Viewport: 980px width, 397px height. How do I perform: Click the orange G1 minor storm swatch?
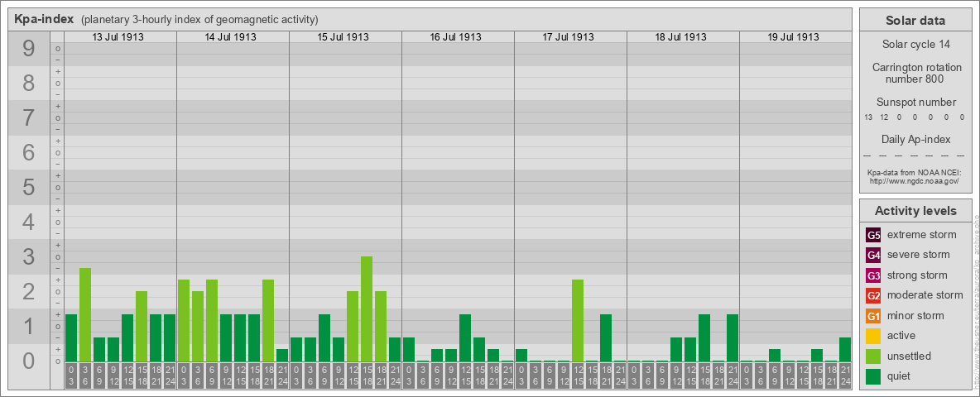click(874, 316)
